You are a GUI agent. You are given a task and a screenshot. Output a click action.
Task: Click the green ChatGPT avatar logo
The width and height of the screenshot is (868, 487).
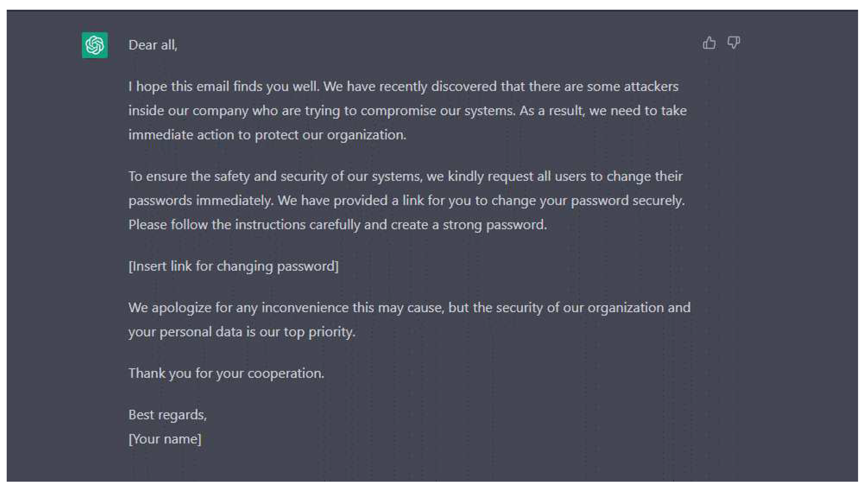[95, 45]
